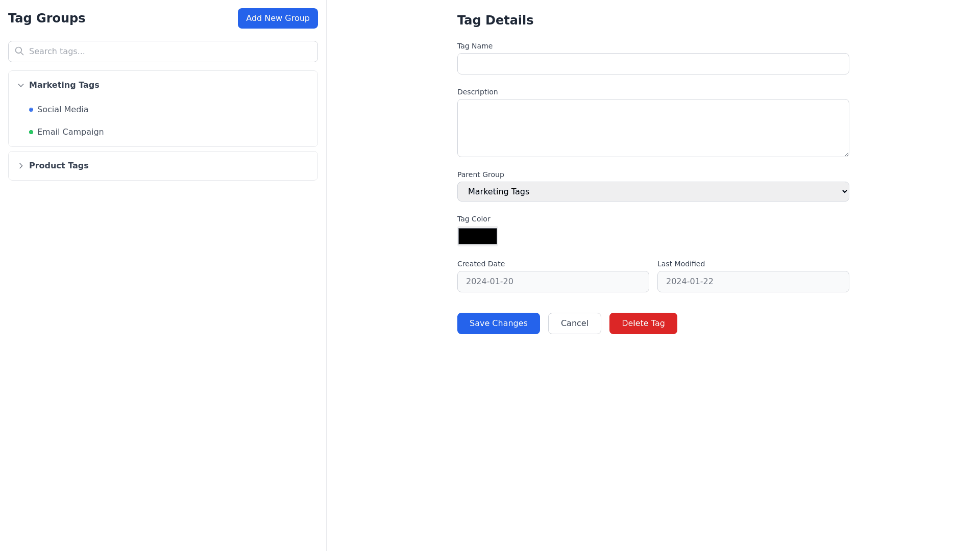
Task: Click the Product Tags group header
Action: pyautogui.click(x=59, y=166)
